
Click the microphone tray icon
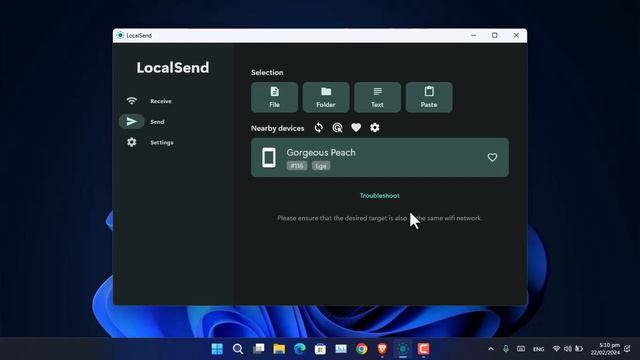pos(506,349)
